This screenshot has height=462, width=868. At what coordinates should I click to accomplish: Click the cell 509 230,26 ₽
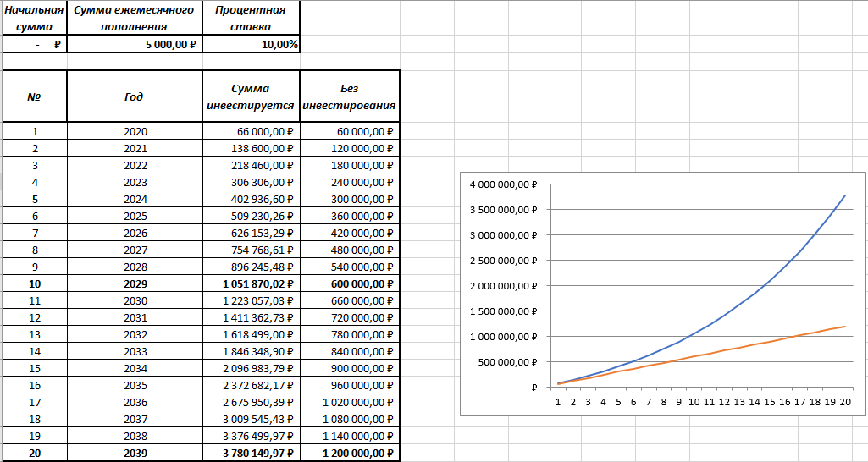pos(251,217)
